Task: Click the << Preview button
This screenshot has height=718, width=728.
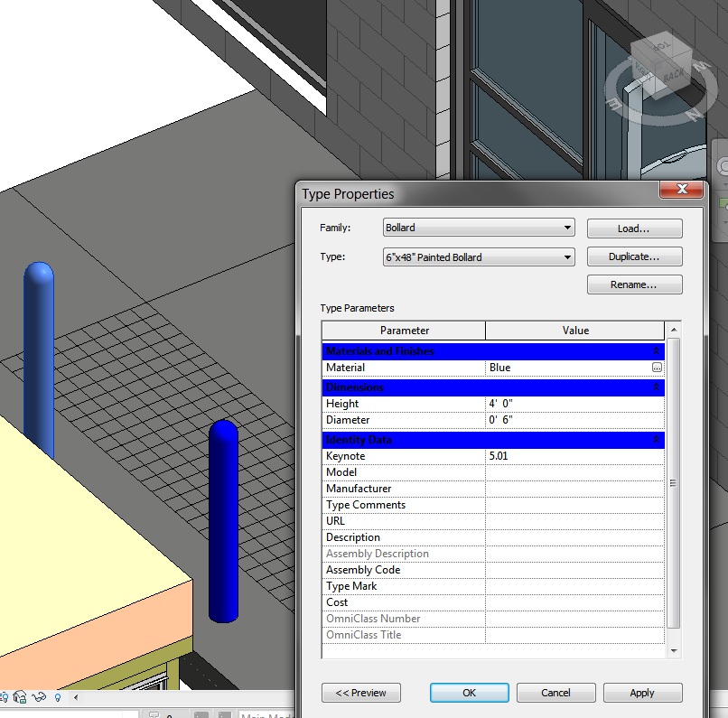Action: [360, 693]
